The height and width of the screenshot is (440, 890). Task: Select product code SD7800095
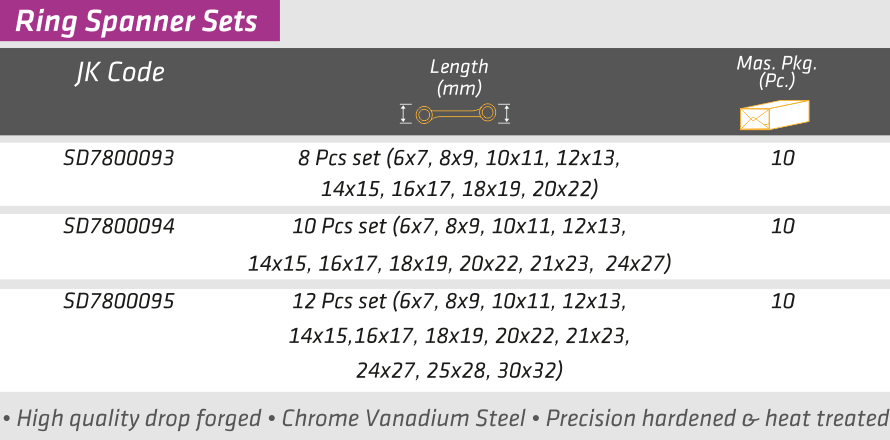pos(118,301)
